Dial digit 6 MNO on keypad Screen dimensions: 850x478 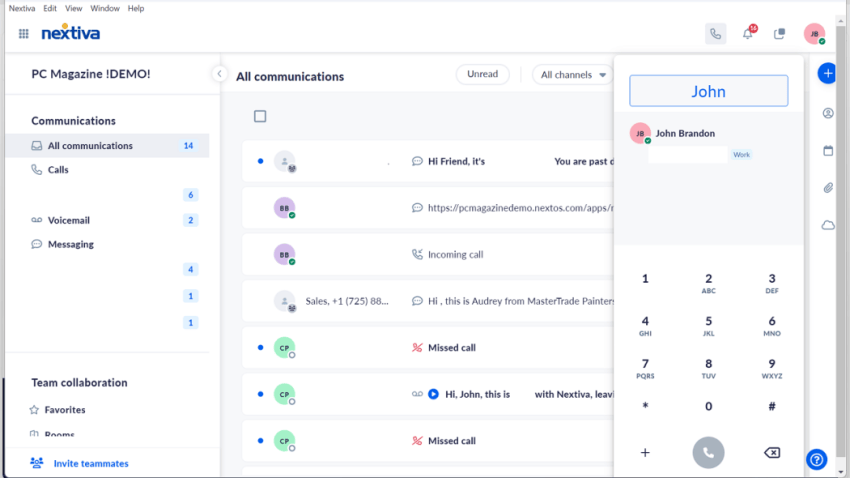(772, 326)
